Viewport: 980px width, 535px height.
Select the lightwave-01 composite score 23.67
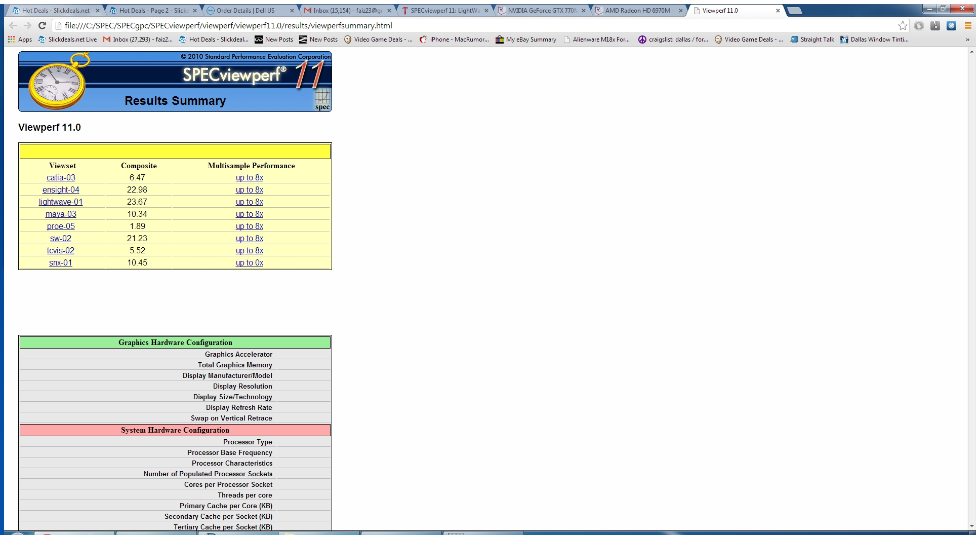pyautogui.click(x=137, y=202)
